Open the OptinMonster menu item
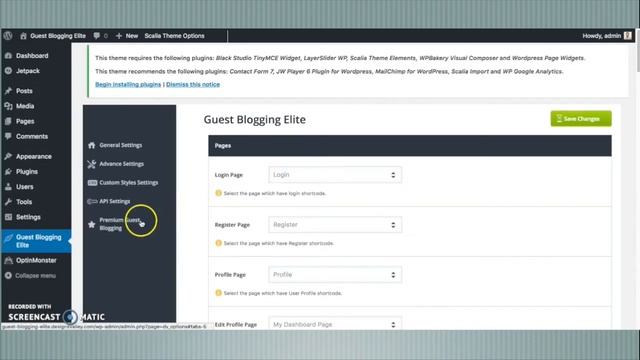The image size is (640, 360). point(36,260)
